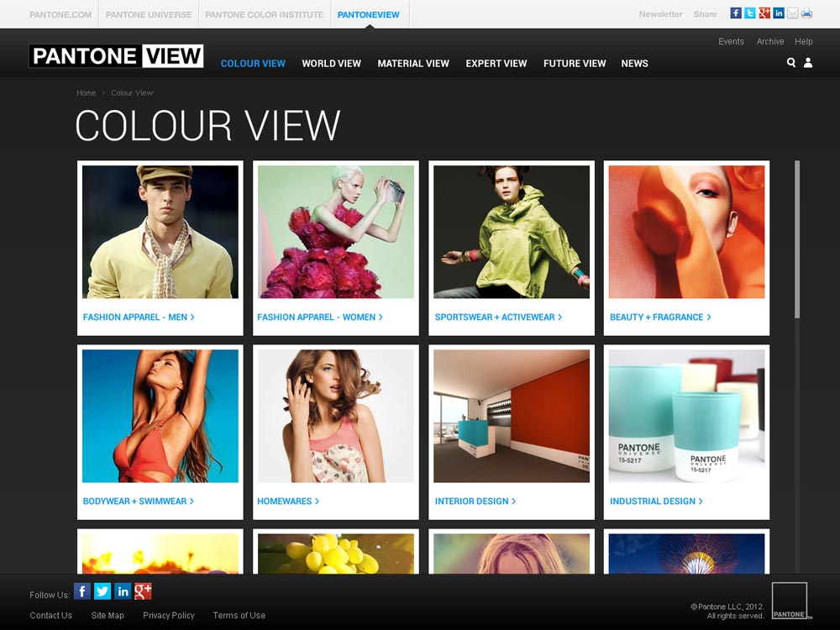Screen dimensions: 840x630
Task: Click the sunset thumbnail in bottom row
Action: (160, 554)
